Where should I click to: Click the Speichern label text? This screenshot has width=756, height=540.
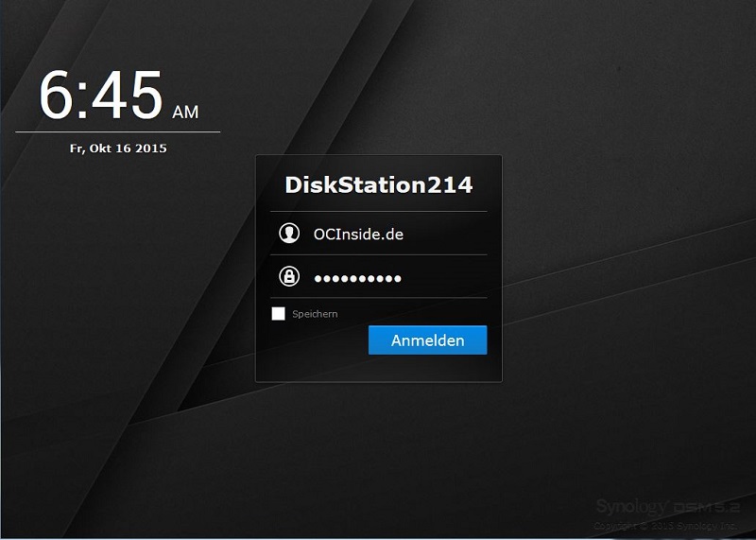tap(315, 314)
